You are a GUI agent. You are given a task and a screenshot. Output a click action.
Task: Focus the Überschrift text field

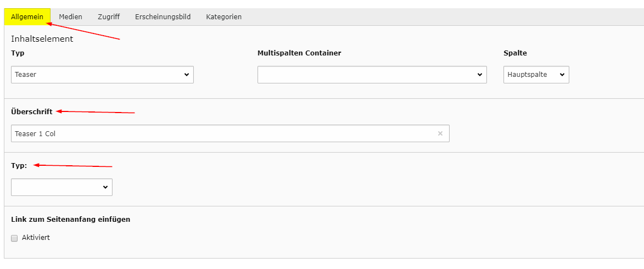click(220, 133)
